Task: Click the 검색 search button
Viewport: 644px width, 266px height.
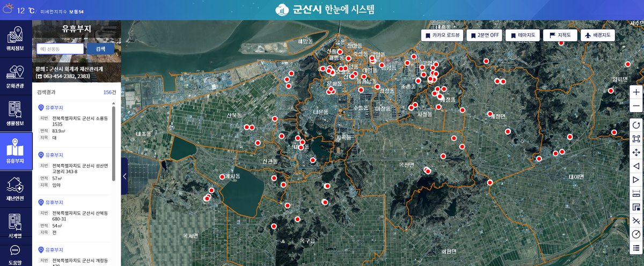Action: [100, 49]
